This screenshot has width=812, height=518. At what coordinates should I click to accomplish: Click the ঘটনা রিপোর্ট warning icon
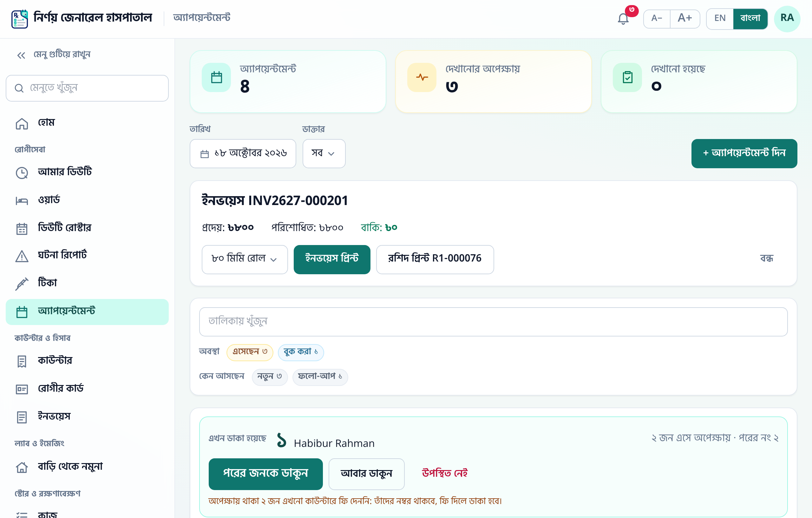(x=22, y=256)
